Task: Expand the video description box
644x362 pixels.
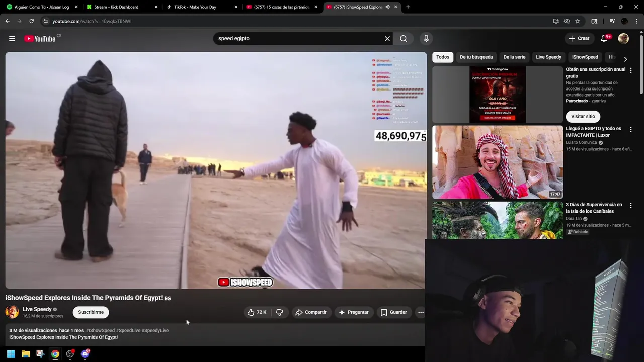Action: pyautogui.click(x=215, y=334)
